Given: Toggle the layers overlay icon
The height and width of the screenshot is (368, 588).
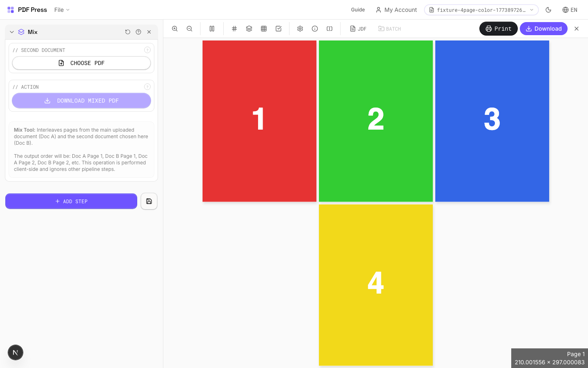Looking at the screenshot, I should click(249, 29).
